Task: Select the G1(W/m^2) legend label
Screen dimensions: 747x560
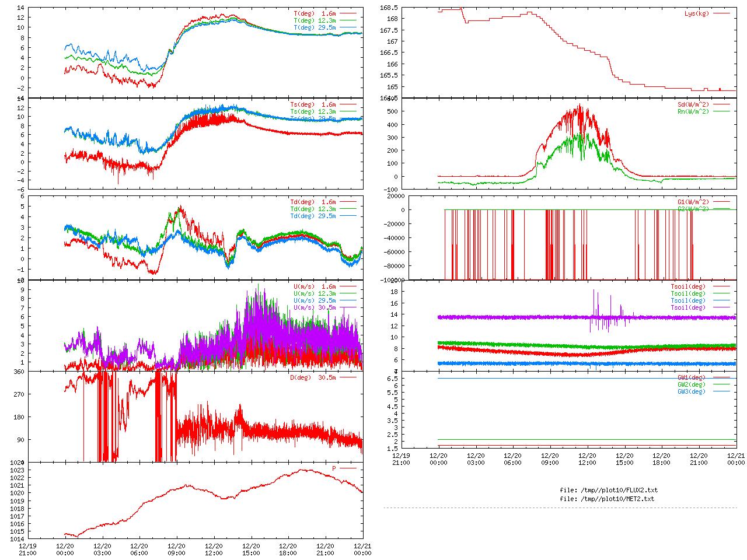Action: pyautogui.click(x=693, y=202)
